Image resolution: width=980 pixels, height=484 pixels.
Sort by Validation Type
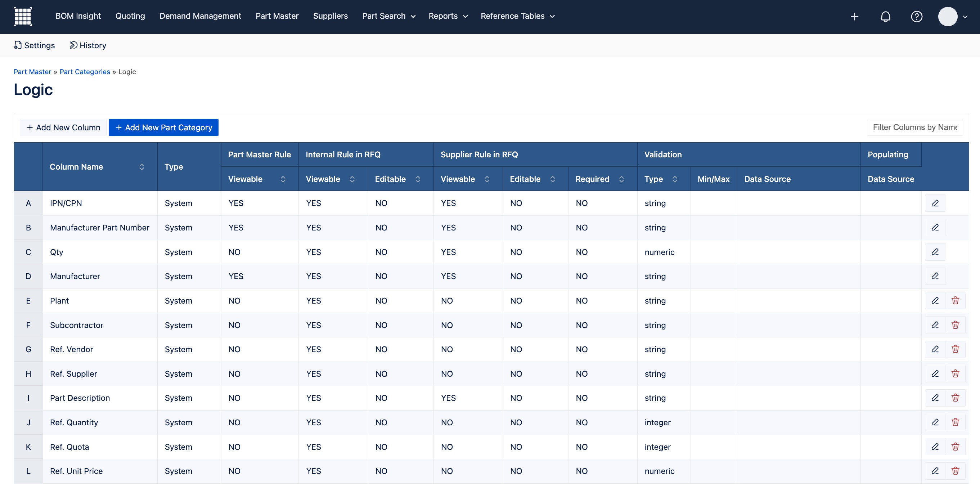click(x=675, y=179)
